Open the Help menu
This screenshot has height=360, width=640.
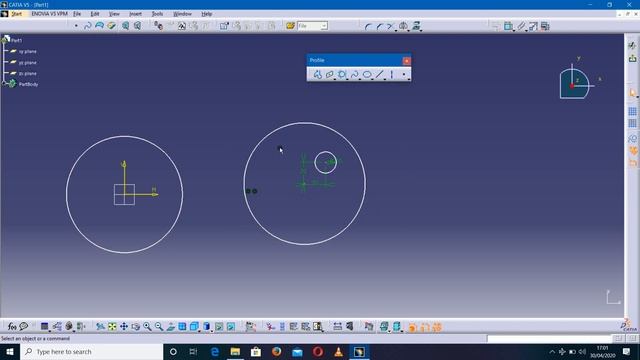point(207,14)
